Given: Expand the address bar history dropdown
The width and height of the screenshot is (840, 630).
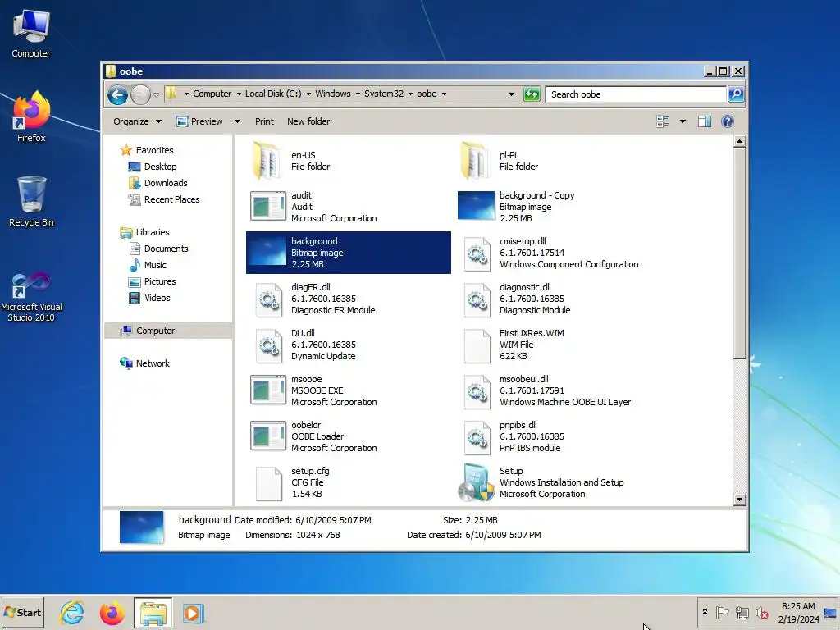Looking at the screenshot, I should pyautogui.click(x=511, y=94).
